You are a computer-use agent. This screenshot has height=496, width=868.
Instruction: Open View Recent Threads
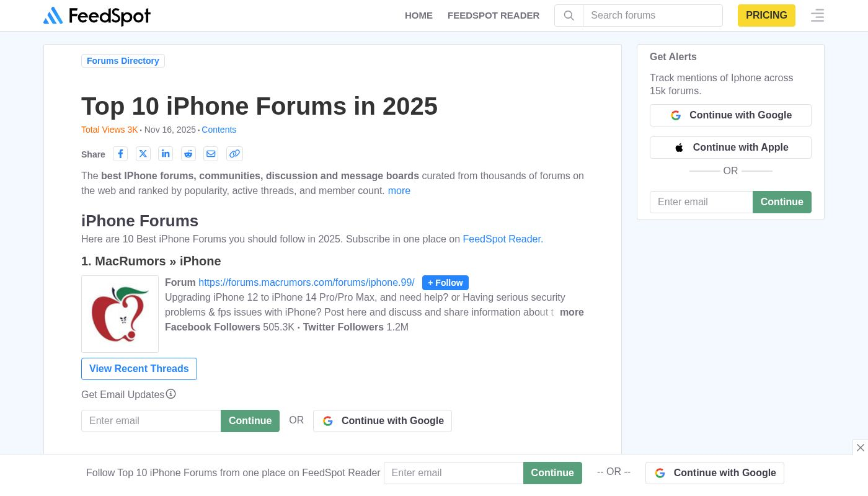pos(139,369)
